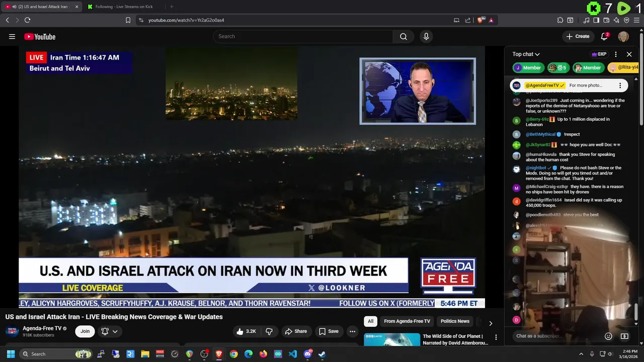Go back using the browser back arrow
The width and height of the screenshot is (644, 362).
7,20
